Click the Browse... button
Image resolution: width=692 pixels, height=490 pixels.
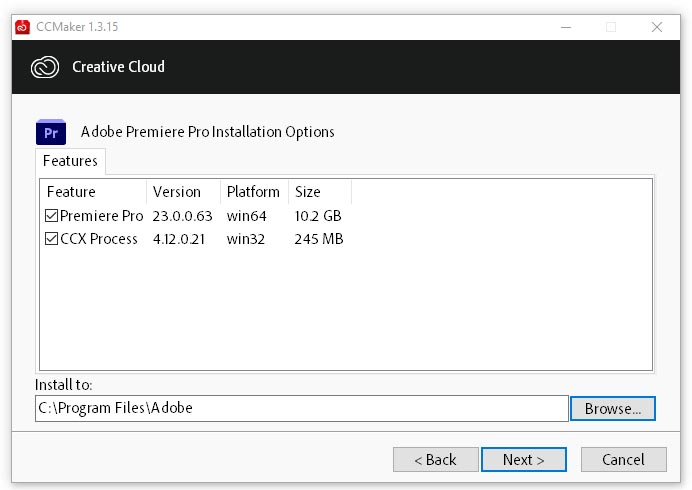[613, 408]
